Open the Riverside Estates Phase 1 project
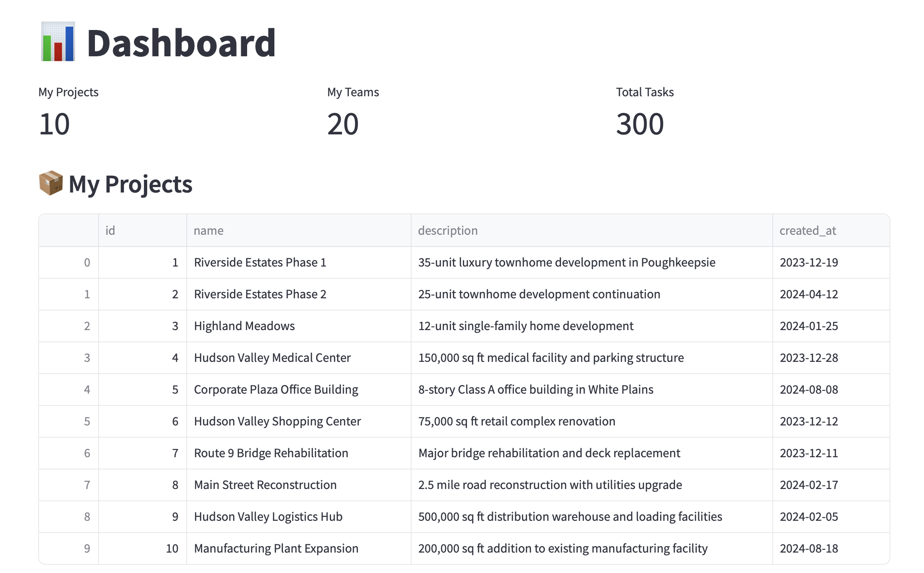 260,262
